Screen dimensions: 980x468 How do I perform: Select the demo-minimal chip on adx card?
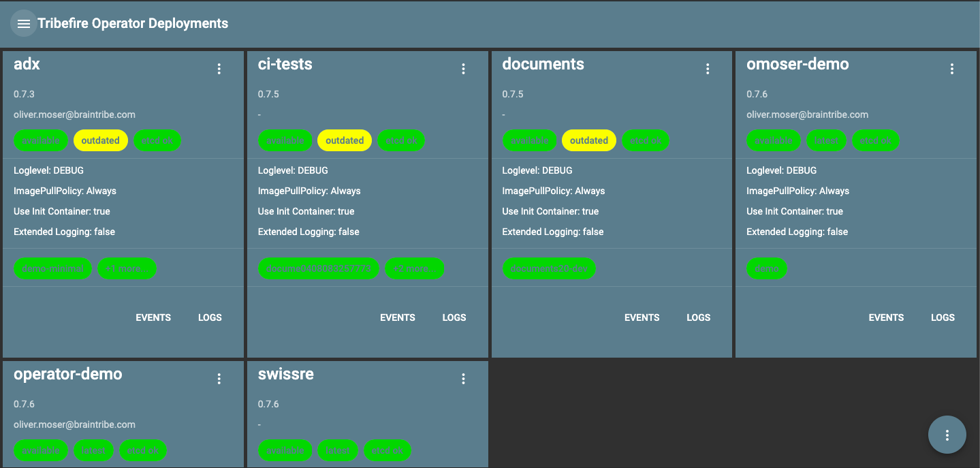pyautogui.click(x=52, y=268)
